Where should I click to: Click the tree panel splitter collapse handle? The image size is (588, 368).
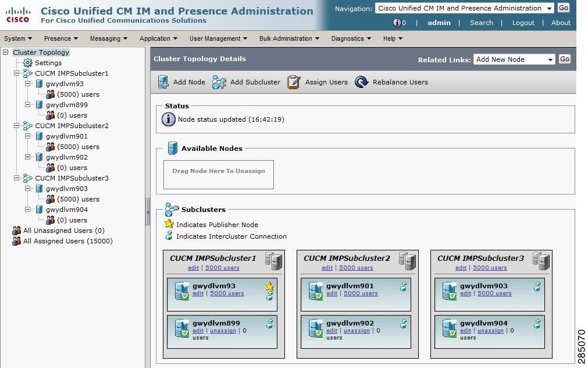[x=148, y=212]
